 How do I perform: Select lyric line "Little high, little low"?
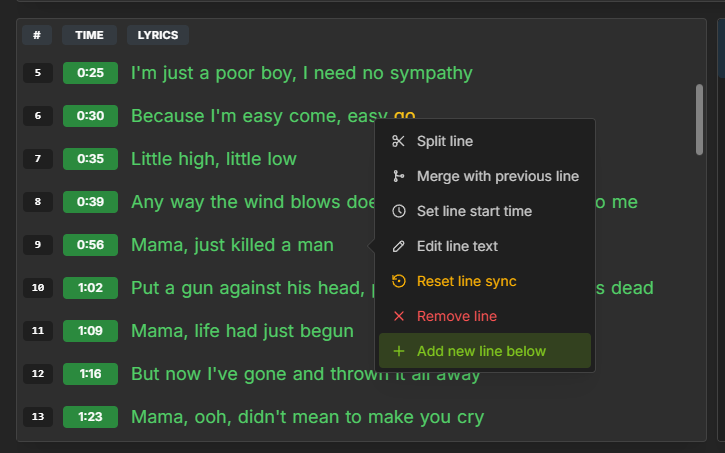pyautogui.click(x=214, y=159)
